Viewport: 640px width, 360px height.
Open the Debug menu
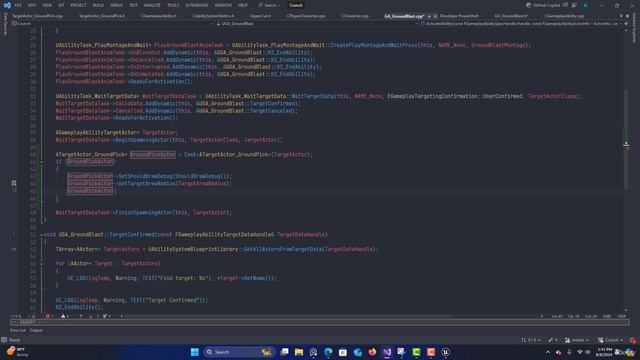point(116,5)
